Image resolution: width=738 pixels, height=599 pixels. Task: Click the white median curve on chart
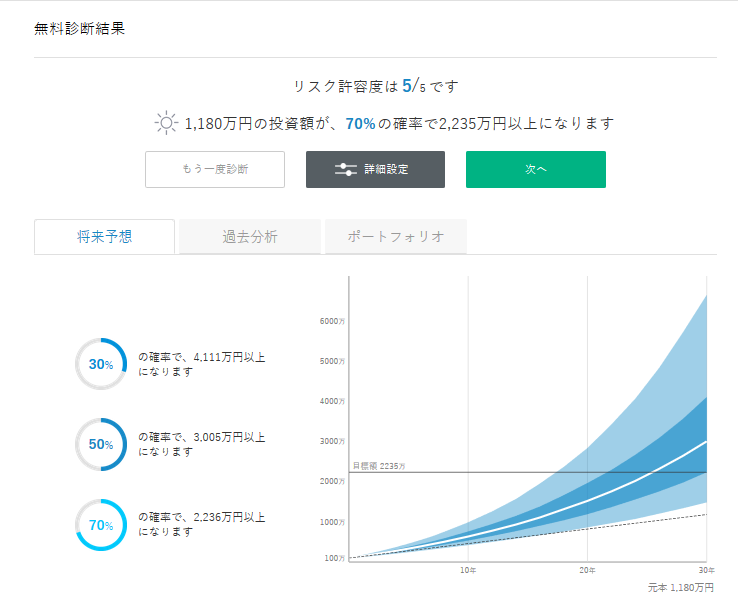[x=587, y=501]
